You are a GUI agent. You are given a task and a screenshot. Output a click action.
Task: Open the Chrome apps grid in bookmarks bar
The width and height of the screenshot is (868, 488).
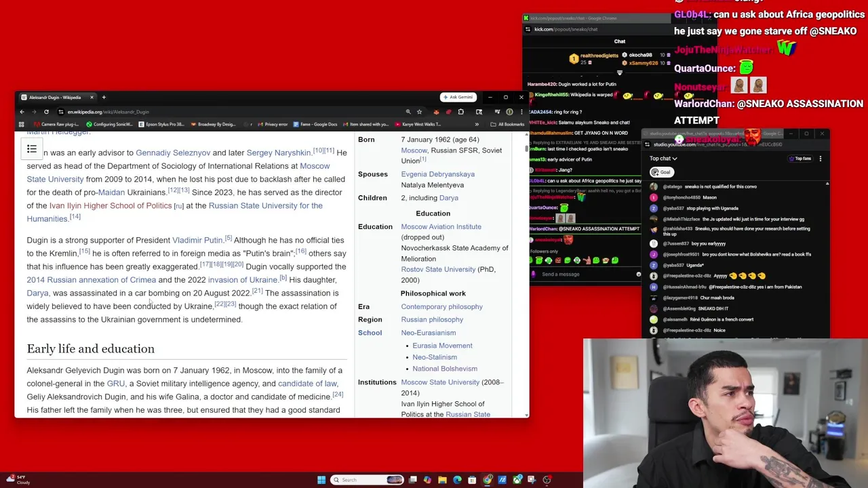point(21,124)
